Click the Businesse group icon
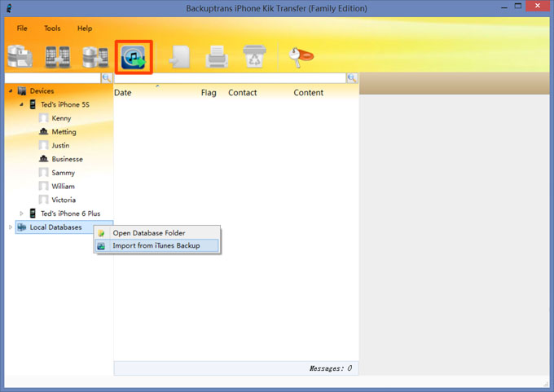The image size is (554, 392). pyautogui.click(x=43, y=159)
